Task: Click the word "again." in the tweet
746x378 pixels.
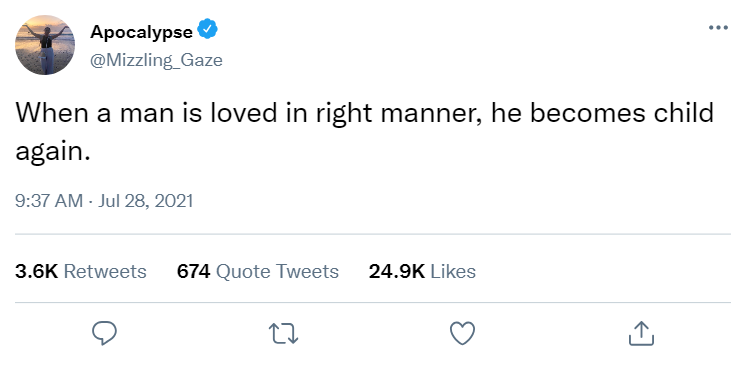Action: [x=53, y=153]
